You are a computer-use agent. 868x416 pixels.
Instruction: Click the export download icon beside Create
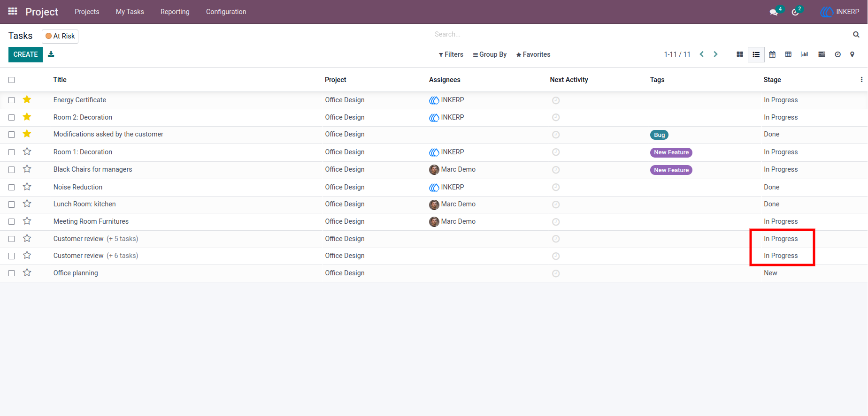(x=51, y=54)
